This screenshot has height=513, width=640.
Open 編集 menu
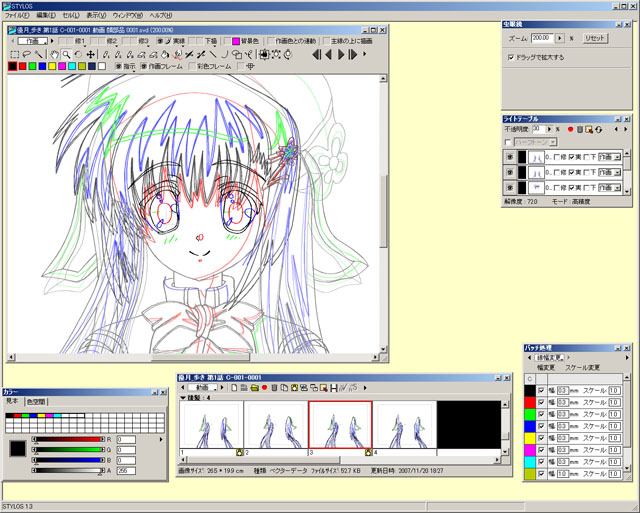[x=46, y=15]
